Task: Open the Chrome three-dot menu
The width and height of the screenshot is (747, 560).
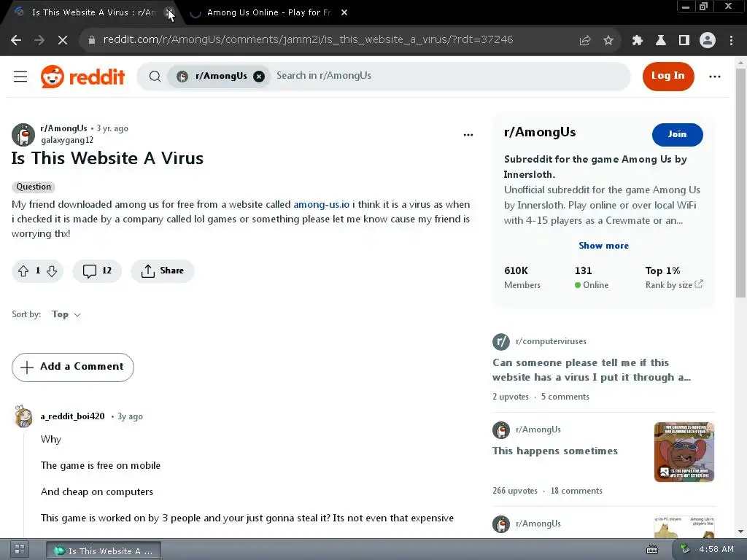Action: point(731,41)
